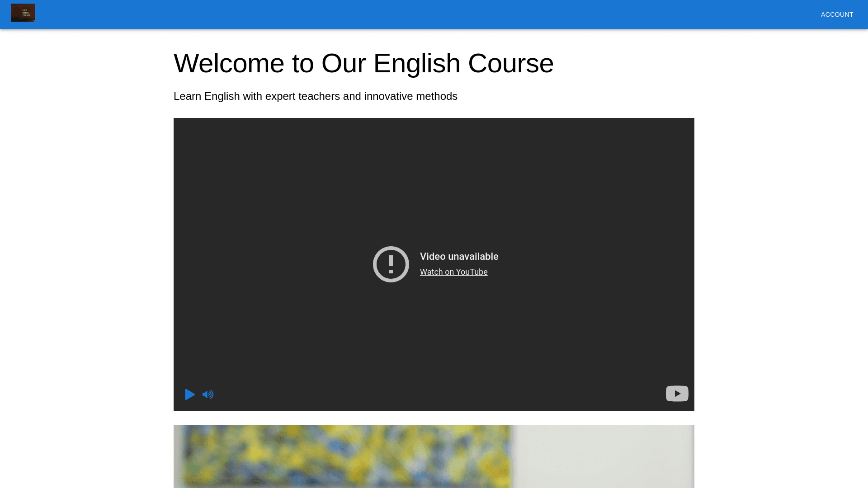Click 'innovative methods' in the subtitle
The height and width of the screenshot is (488, 868).
pyautogui.click(x=410, y=96)
